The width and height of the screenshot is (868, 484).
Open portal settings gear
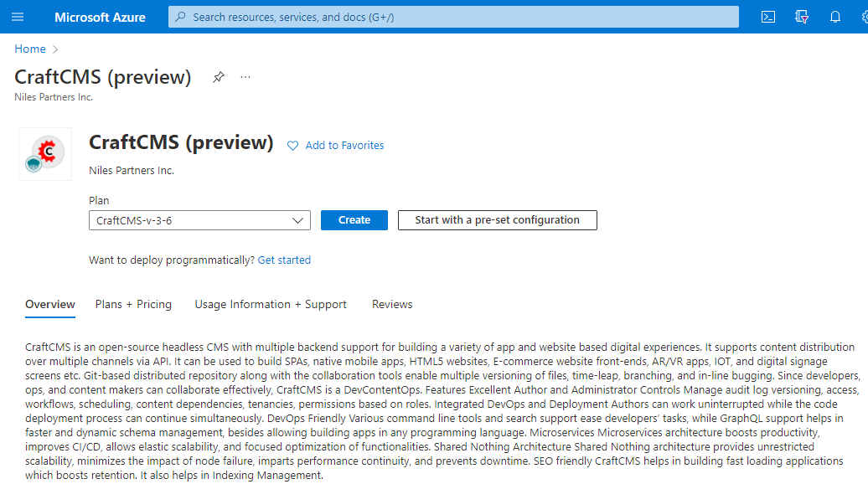863,17
